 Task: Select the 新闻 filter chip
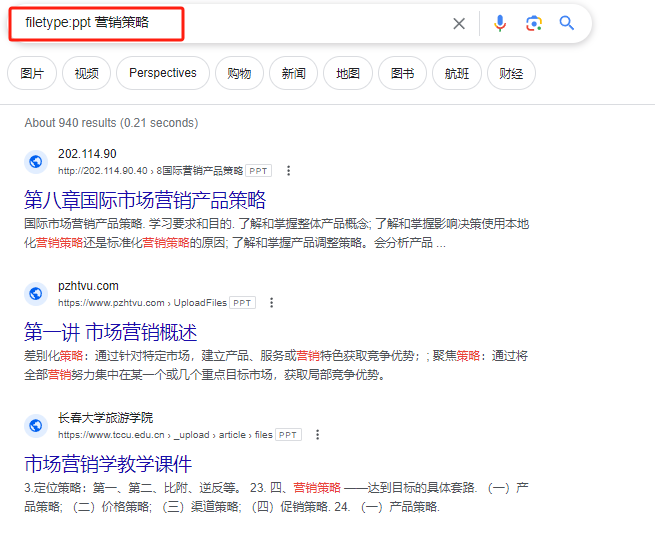click(294, 74)
